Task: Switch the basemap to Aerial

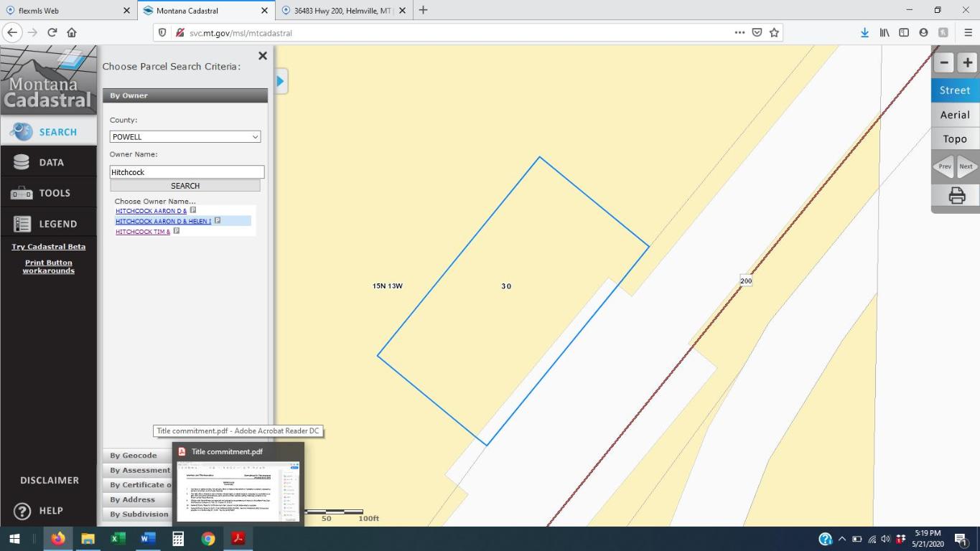Action: coord(955,115)
